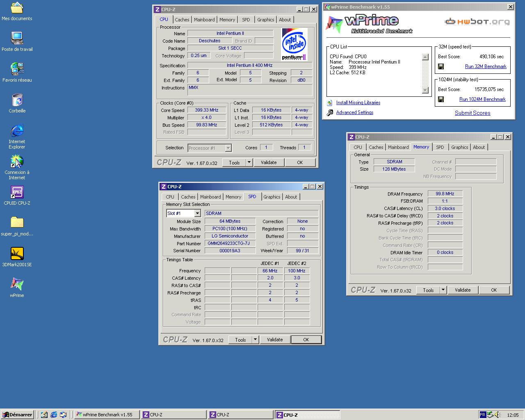Switch to SPD tab in Memory CPU-Z window
Screen dimensions: 525x420
click(x=440, y=147)
